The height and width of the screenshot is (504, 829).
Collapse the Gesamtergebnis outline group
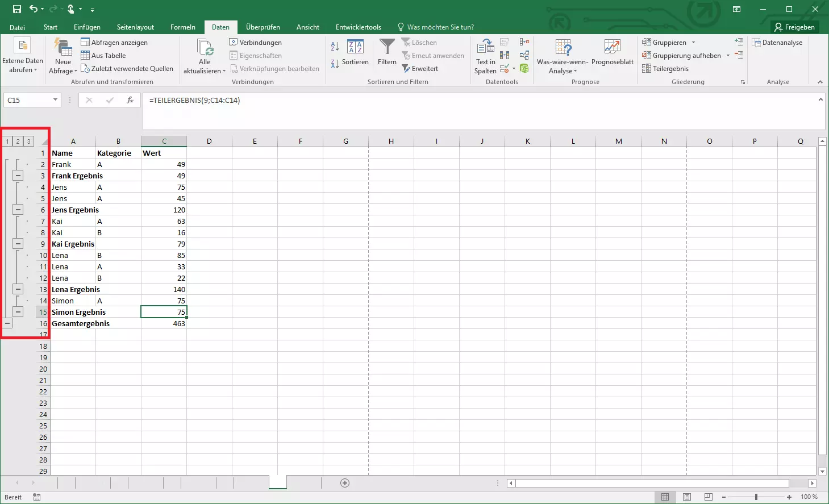coord(7,323)
